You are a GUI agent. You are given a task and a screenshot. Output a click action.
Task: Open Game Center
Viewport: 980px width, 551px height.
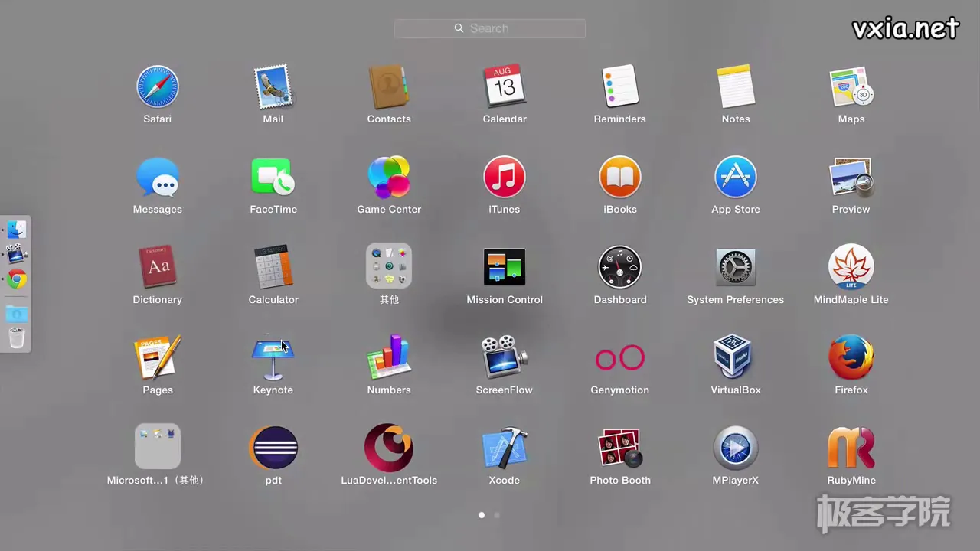coord(389,177)
